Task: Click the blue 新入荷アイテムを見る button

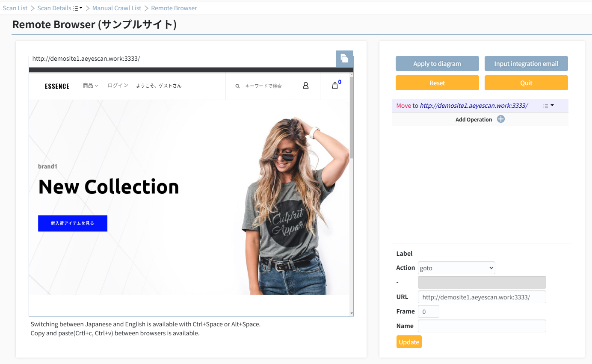Action: (x=73, y=223)
